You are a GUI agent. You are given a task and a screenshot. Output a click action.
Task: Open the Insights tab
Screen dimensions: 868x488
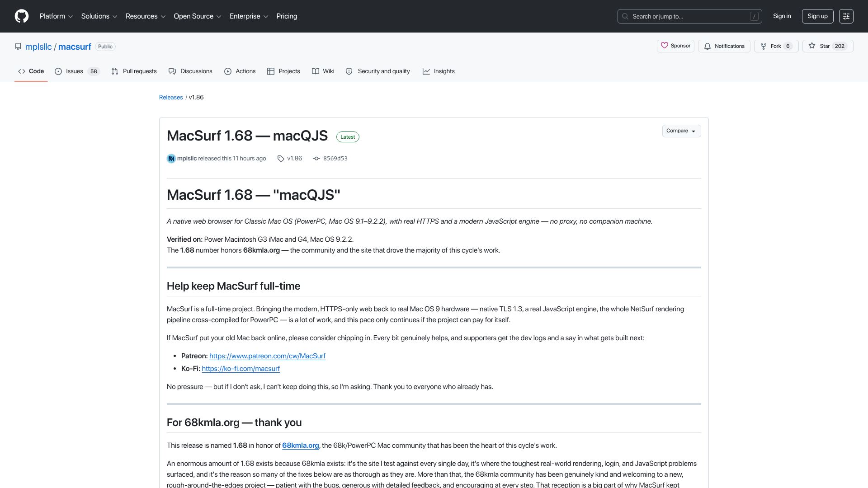(439, 71)
